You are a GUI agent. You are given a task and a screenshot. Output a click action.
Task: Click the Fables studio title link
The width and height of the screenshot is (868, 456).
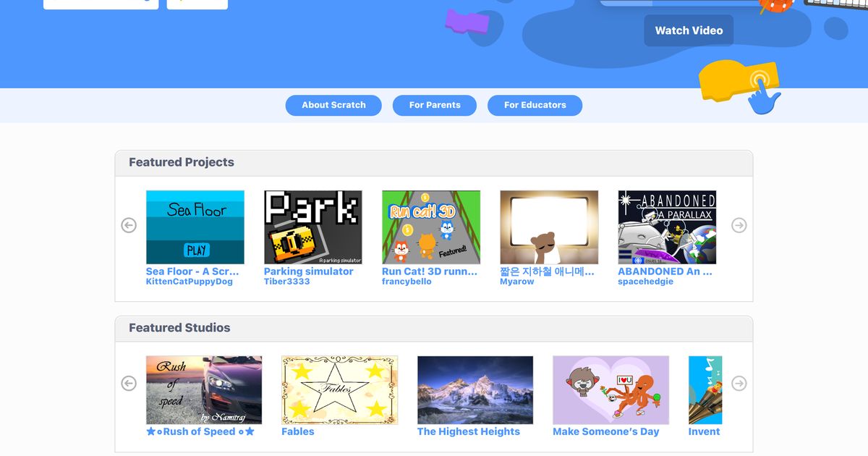coord(297,431)
